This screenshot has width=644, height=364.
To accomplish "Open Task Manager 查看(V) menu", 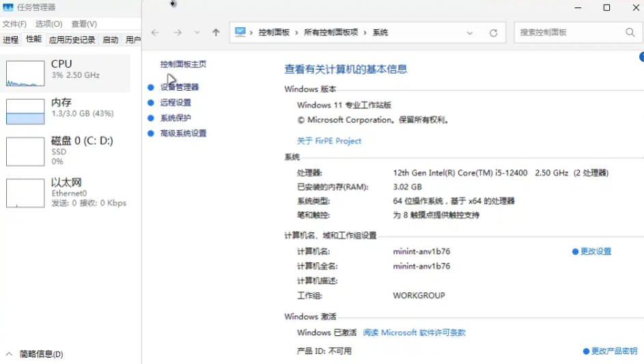I will [x=84, y=24].
